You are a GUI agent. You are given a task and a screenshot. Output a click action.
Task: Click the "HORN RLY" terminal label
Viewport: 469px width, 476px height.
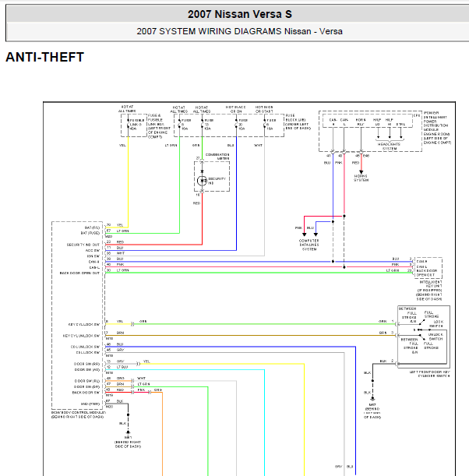(361, 122)
